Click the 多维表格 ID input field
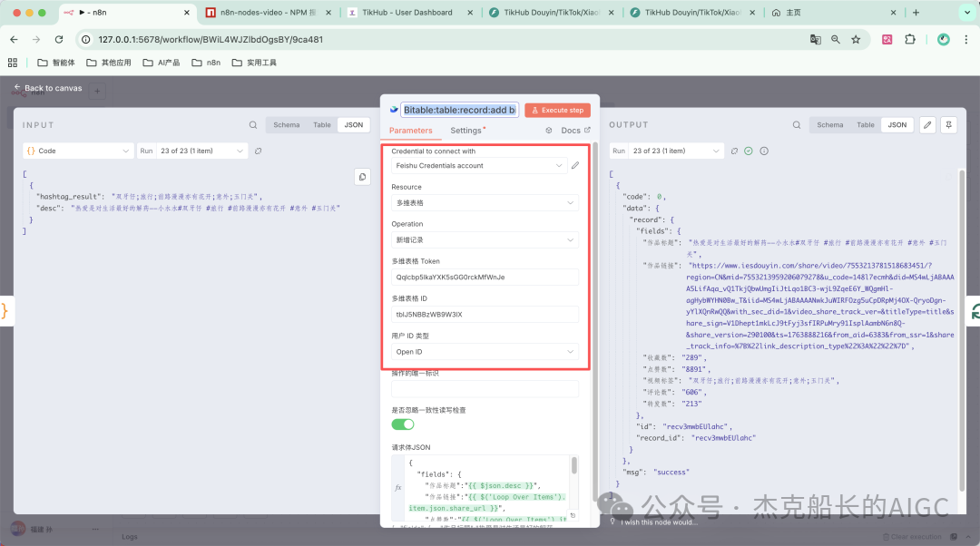 (485, 314)
